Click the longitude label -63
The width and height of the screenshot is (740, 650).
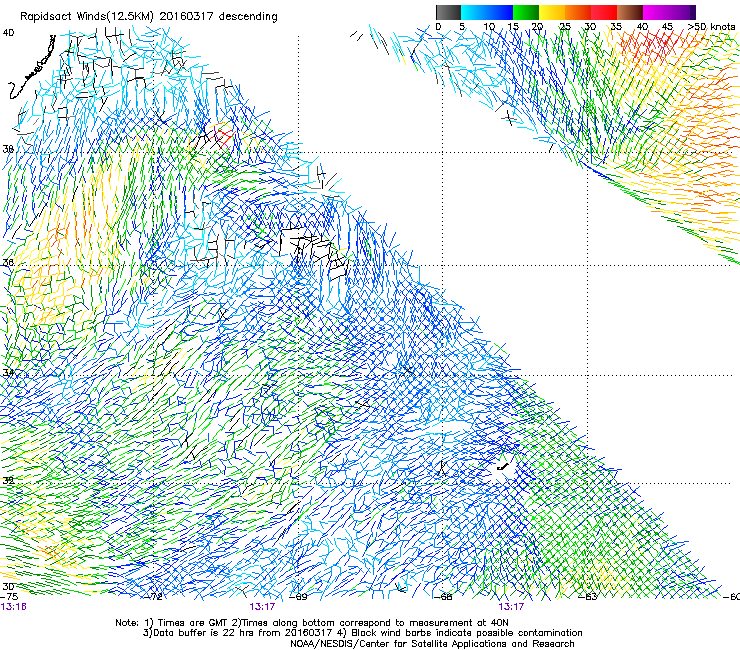click(x=588, y=597)
